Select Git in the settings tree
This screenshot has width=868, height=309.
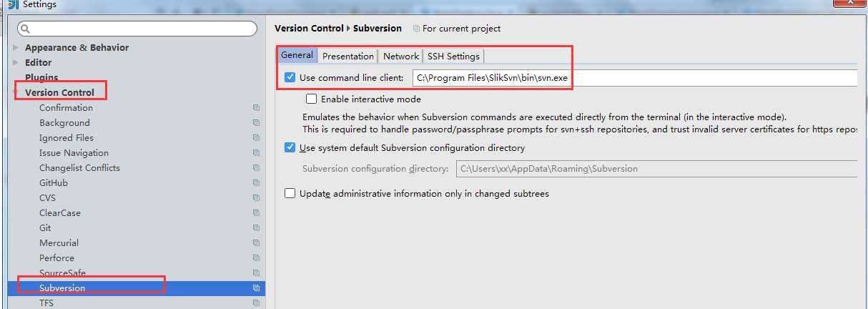tap(45, 228)
